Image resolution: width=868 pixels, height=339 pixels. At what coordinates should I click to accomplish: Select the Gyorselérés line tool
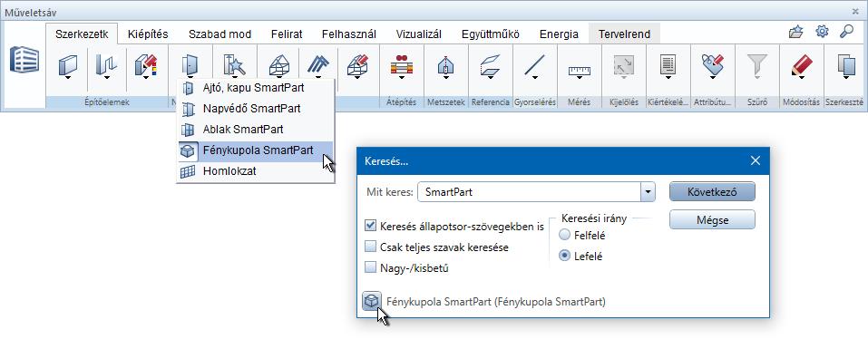point(535,66)
